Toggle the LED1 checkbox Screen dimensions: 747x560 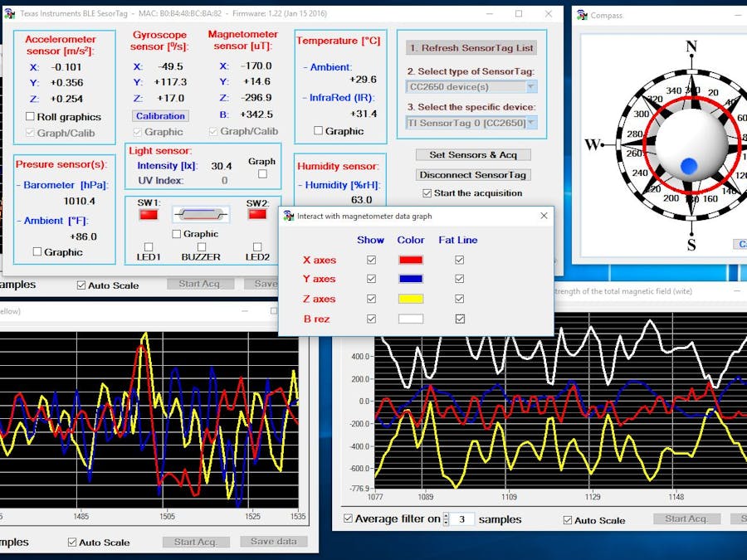147,246
